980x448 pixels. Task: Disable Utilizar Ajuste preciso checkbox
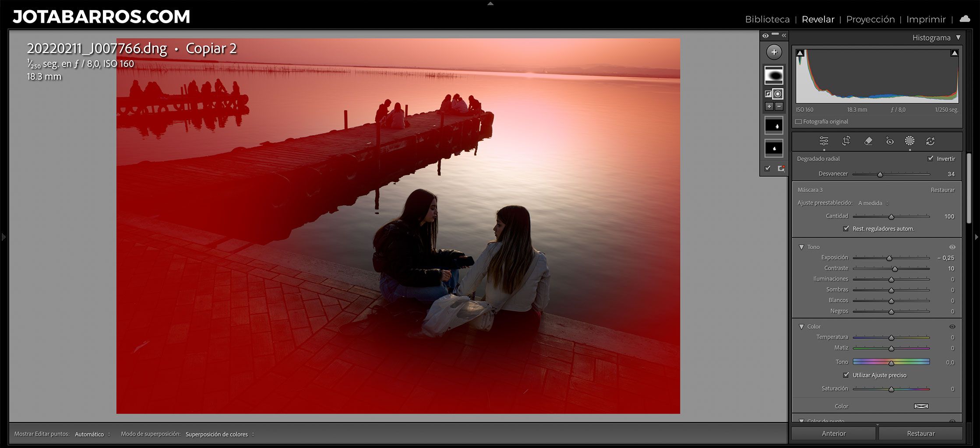tap(846, 375)
